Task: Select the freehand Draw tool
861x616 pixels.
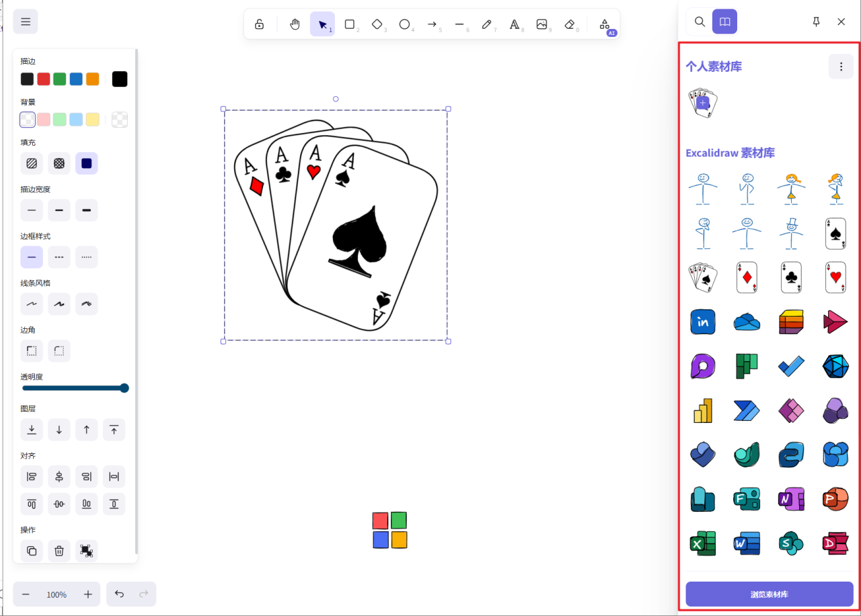Action: [x=487, y=24]
